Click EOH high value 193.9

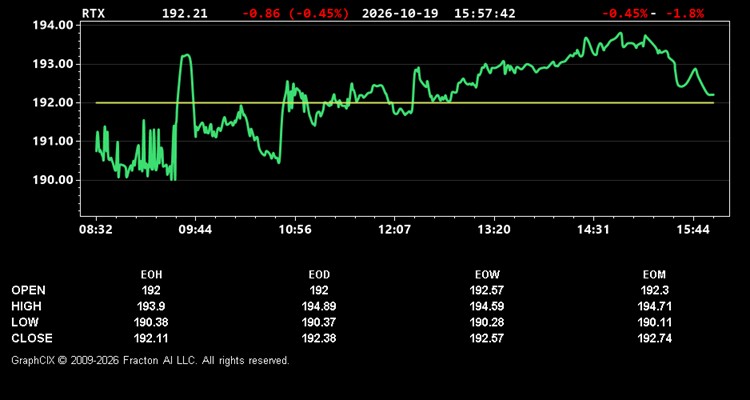(151, 306)
